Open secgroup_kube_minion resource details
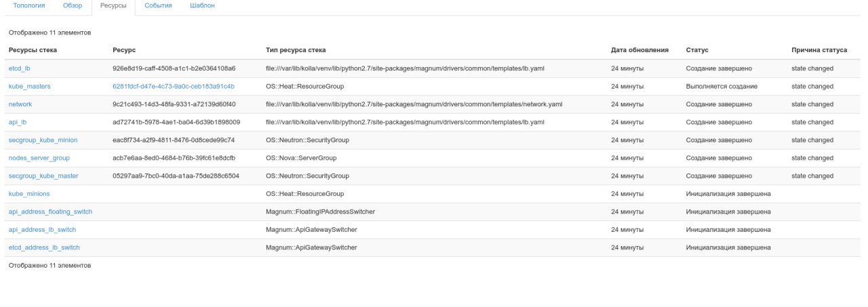 [43, 140]
